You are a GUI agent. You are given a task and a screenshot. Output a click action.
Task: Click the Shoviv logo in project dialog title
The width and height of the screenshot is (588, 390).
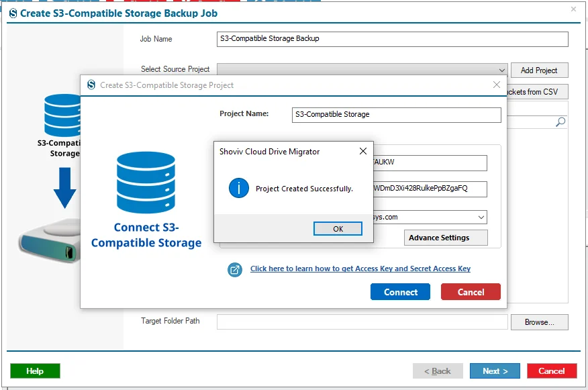(x=91, y=85)
